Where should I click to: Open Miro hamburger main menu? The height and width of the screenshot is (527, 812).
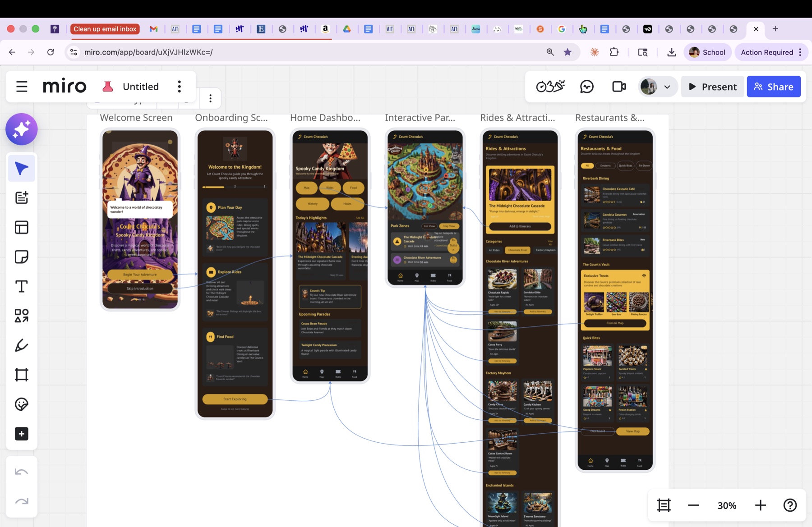(x=22, y=87)
